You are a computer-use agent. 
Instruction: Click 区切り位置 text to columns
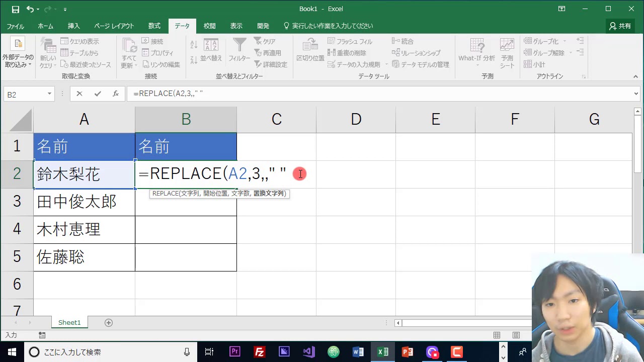click(x=310, y=50)
